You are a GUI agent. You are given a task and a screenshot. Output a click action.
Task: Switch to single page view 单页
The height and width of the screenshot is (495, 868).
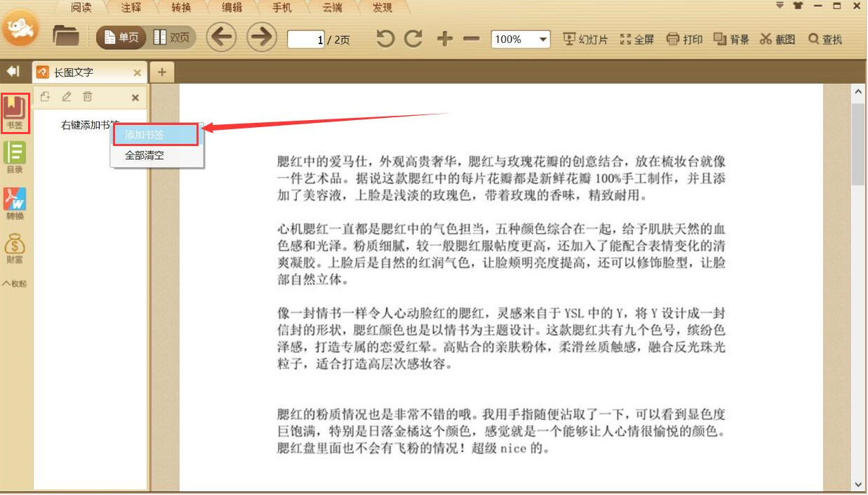pyautogui.click(x=121, y=37)
